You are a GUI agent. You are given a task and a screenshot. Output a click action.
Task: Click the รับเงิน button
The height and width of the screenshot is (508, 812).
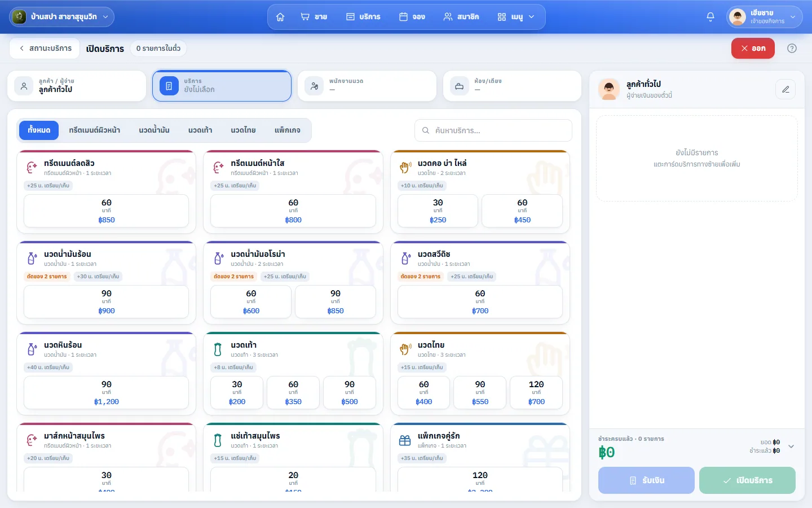(646, 480)
